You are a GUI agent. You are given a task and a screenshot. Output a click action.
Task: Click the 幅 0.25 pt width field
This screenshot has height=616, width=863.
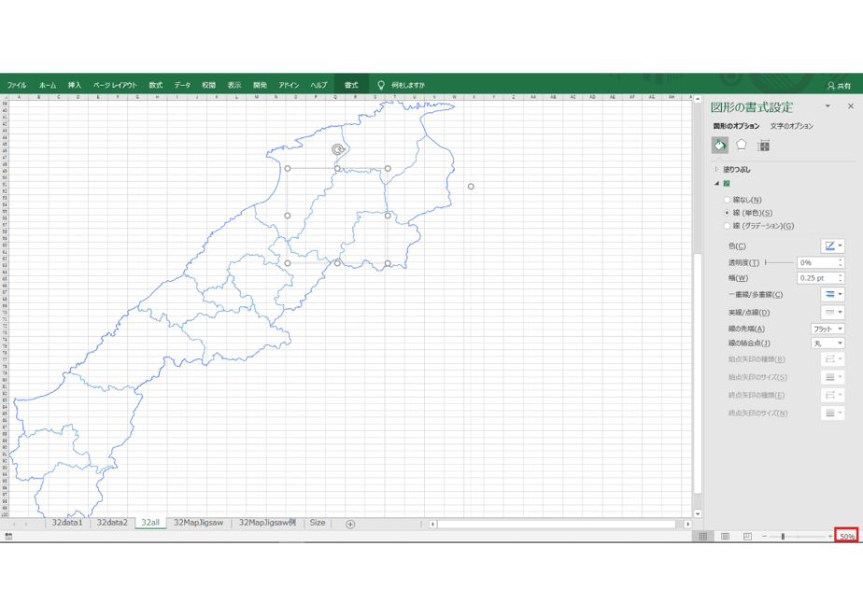click(816, 278)
